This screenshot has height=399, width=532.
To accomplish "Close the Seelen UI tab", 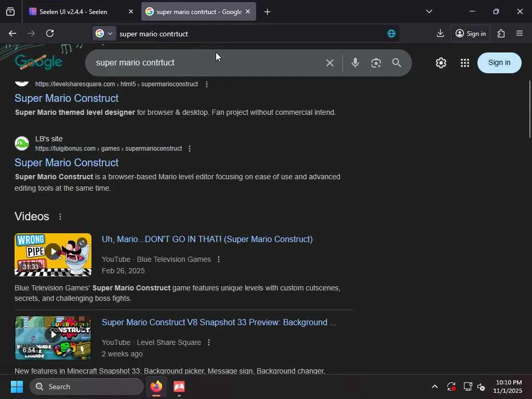I will (130, 11).
